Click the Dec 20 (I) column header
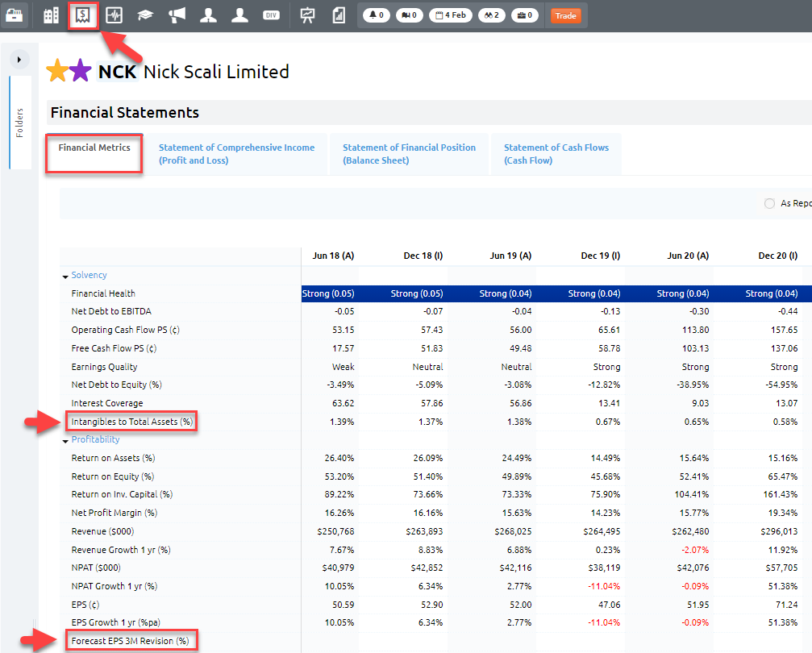This screenshot has width=812, height=653. pos(778,256)
